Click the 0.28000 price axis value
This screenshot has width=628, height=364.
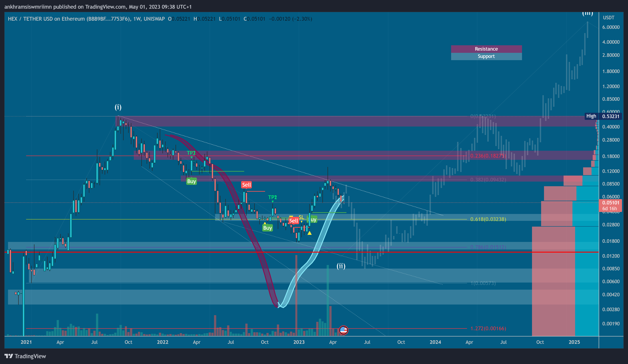[611, 140]
